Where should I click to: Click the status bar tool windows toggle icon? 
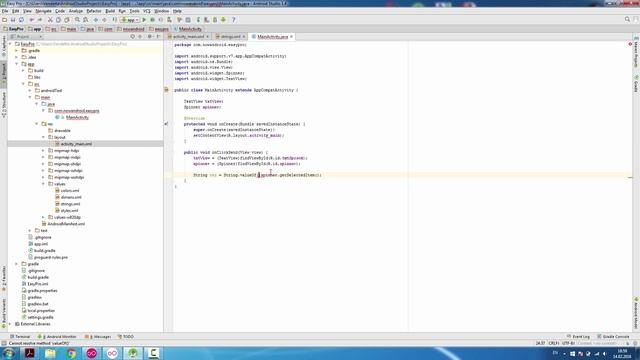tap(4, 343)
